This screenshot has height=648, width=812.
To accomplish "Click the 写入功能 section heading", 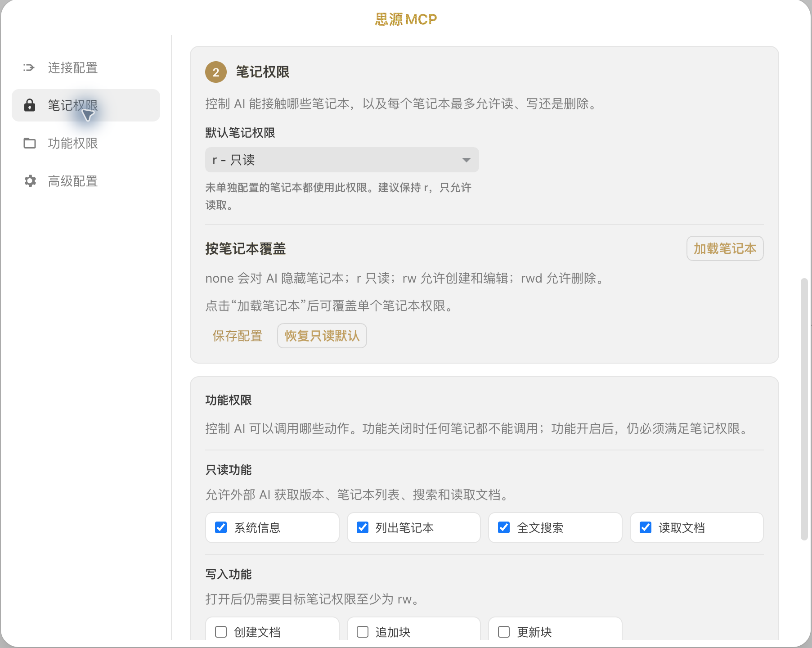I will point(229,574).
